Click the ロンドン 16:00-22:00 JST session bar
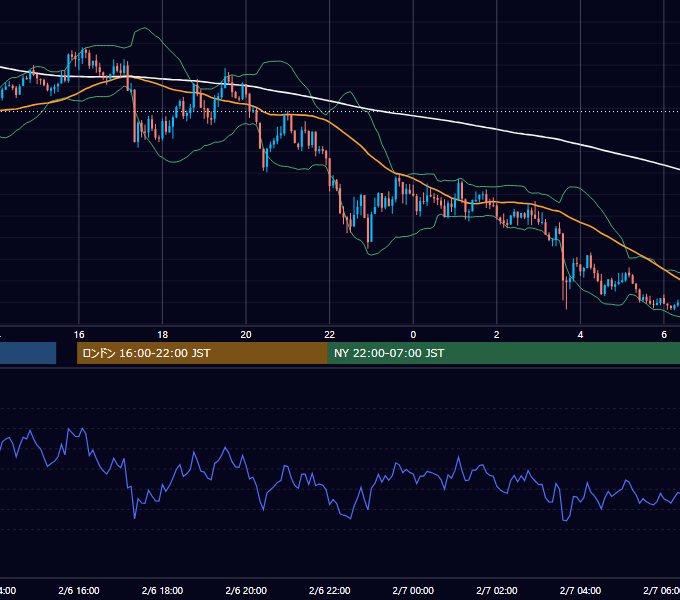This screenshot has width=680, height=600. click(x=202, y=353)
